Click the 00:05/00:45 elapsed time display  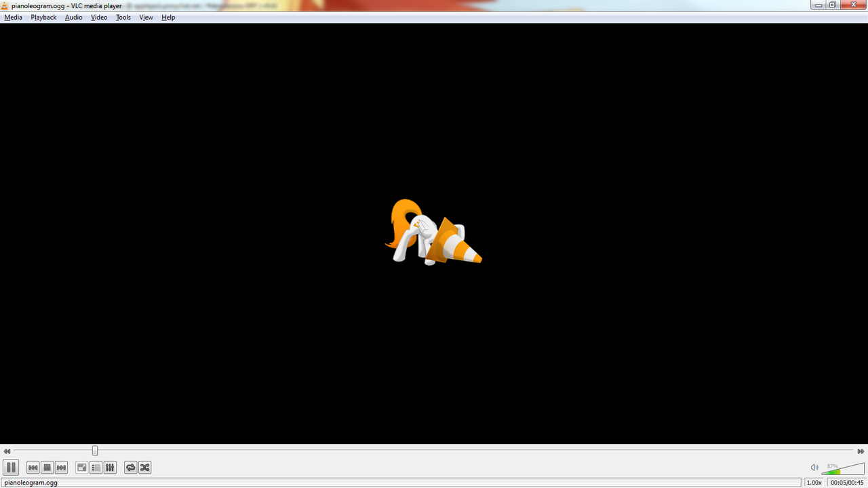(847, 483)
